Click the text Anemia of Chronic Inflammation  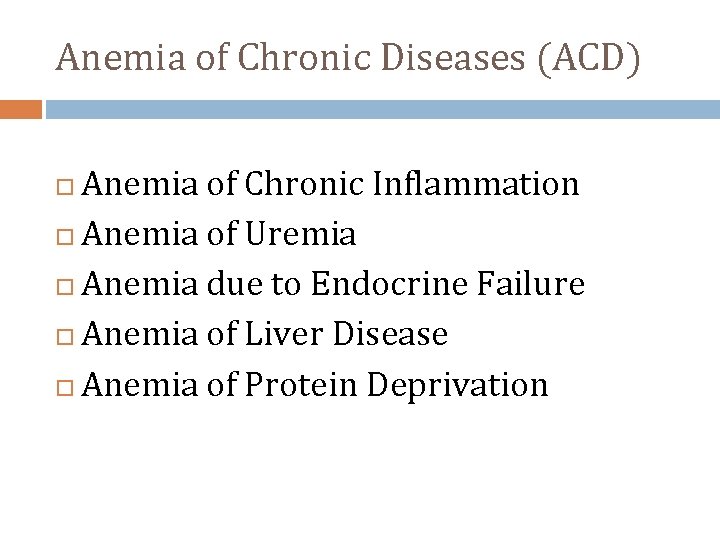click(330, 184)
